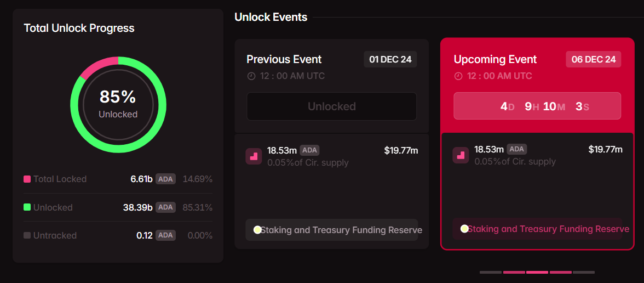Click the ADA tag in Total Locked row
This screenshot has height=283, width=644.
pos(165,179)
